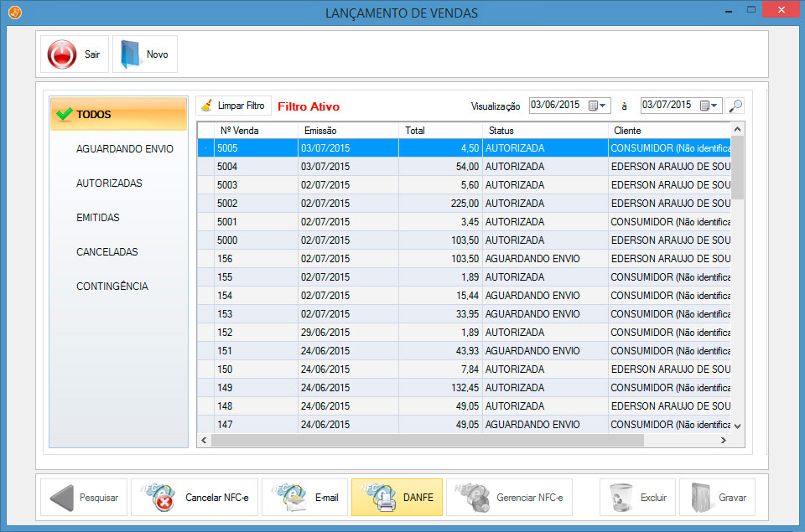Click emission date 29/06/2015 of sale 152
The width and height of the screenshot is (805, 532).
(325, 333)
